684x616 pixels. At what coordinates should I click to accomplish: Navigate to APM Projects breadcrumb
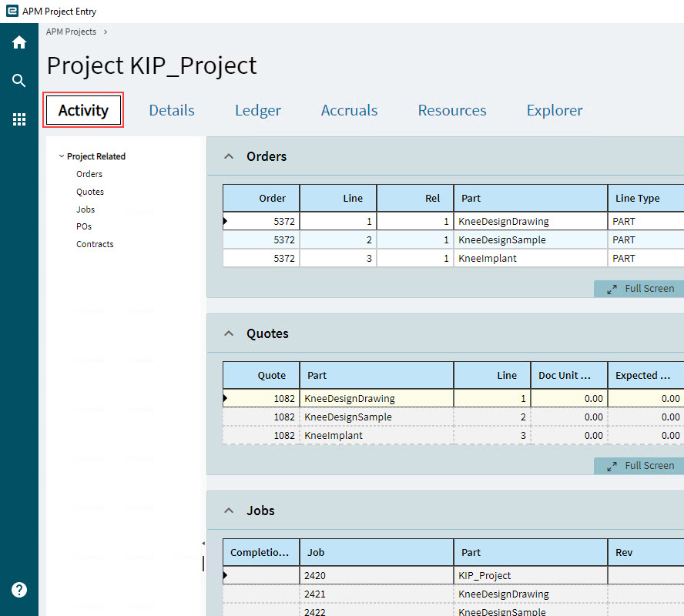[71, 32]
